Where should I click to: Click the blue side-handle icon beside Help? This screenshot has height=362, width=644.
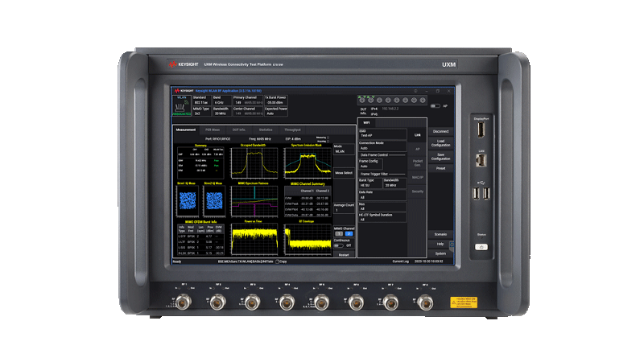tap(452, 245)
